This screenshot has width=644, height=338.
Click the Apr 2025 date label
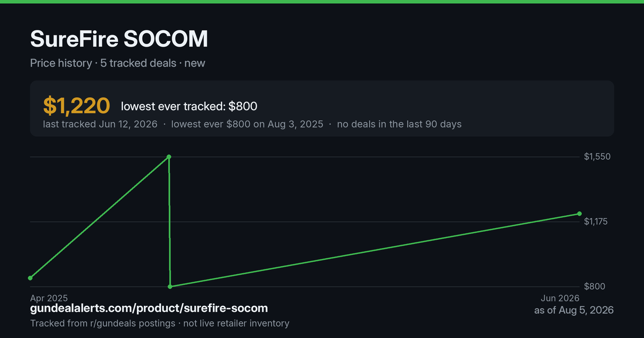click(x=49, y=298)
